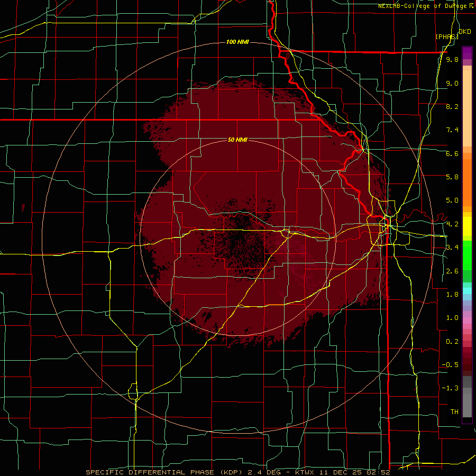This screenshot has height=476, width=476.
Task: Click the 4.2 legend value
Action: 452,224
